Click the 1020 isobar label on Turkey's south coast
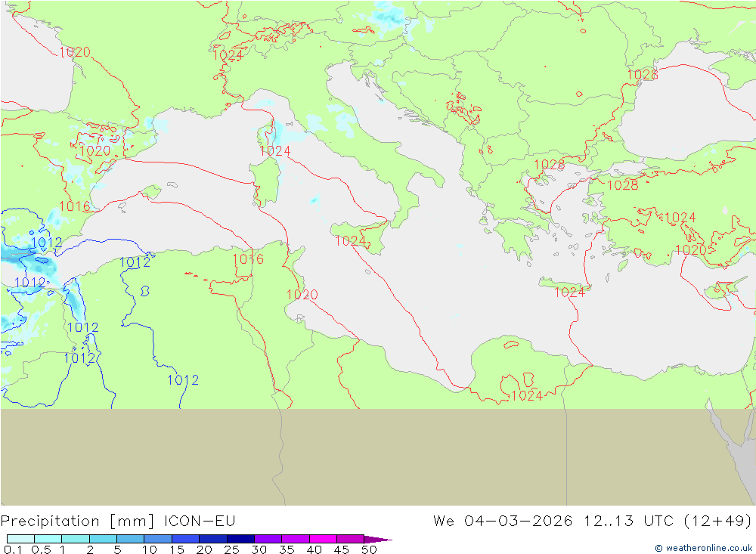756x554 pixels. 690,249
